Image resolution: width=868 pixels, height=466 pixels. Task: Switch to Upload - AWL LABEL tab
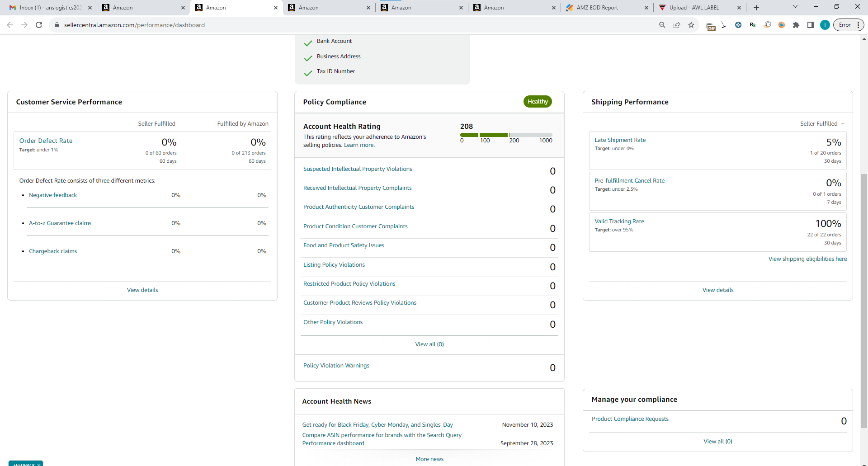click(700, 8)
